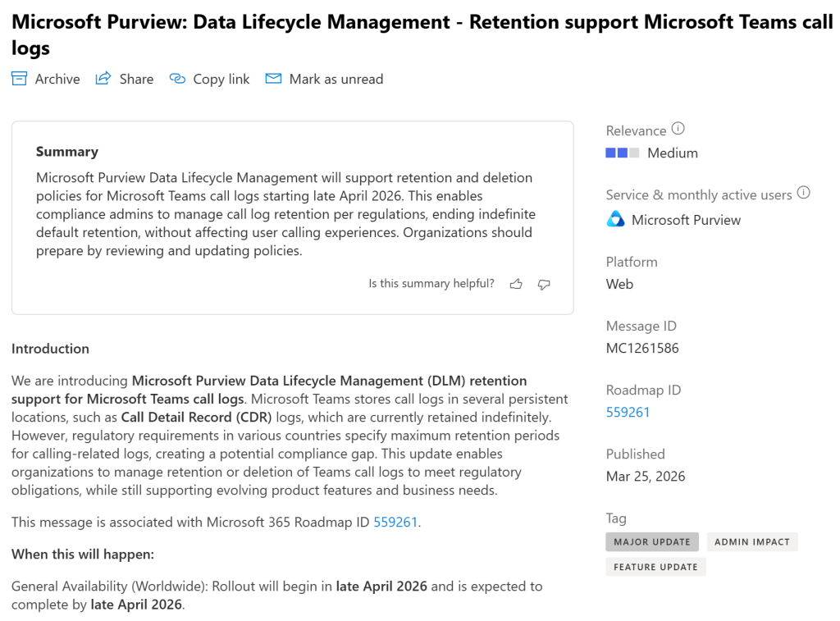Click the Share arrow icon
Image resolution: width=840 pixels, height=621 pixels.
click(103, 79)
